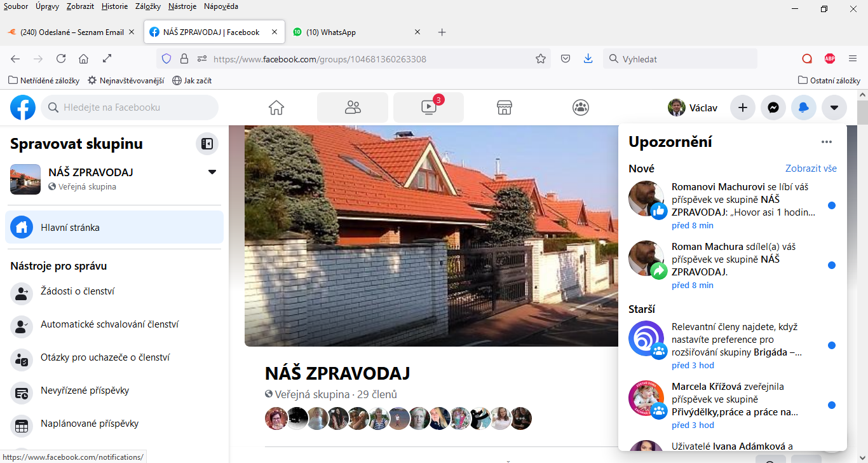Click the tracking protection shield icon

[x=166, y=59]
